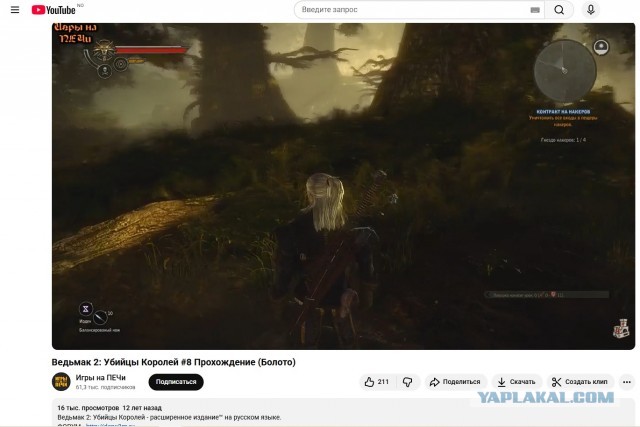The width and height of the screenshot is (640, 427).
Task: Open more actions three-dot menu
Action: tap(627, 382)
